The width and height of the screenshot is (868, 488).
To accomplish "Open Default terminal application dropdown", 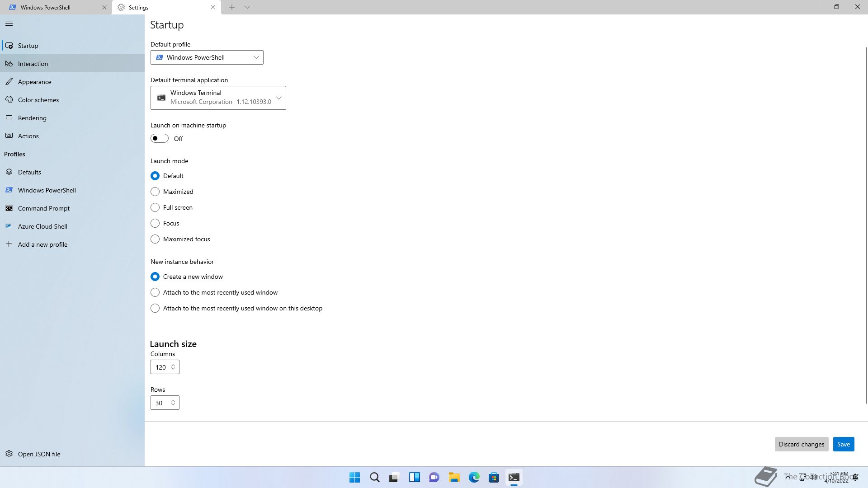I will click(x=218, y=98).
